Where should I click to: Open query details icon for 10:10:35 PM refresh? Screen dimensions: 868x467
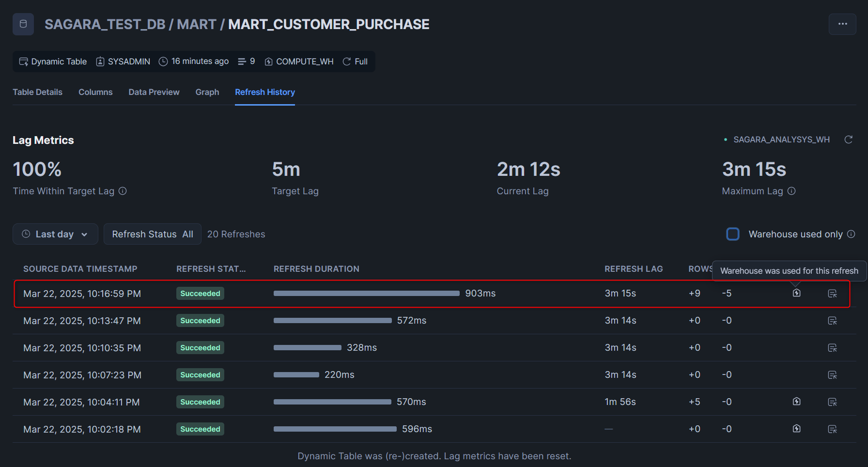[x=833, y=348]
